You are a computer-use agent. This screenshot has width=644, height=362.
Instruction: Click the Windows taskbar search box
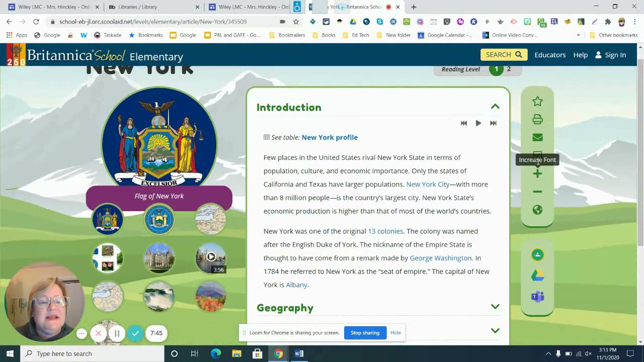coord(93,353)
